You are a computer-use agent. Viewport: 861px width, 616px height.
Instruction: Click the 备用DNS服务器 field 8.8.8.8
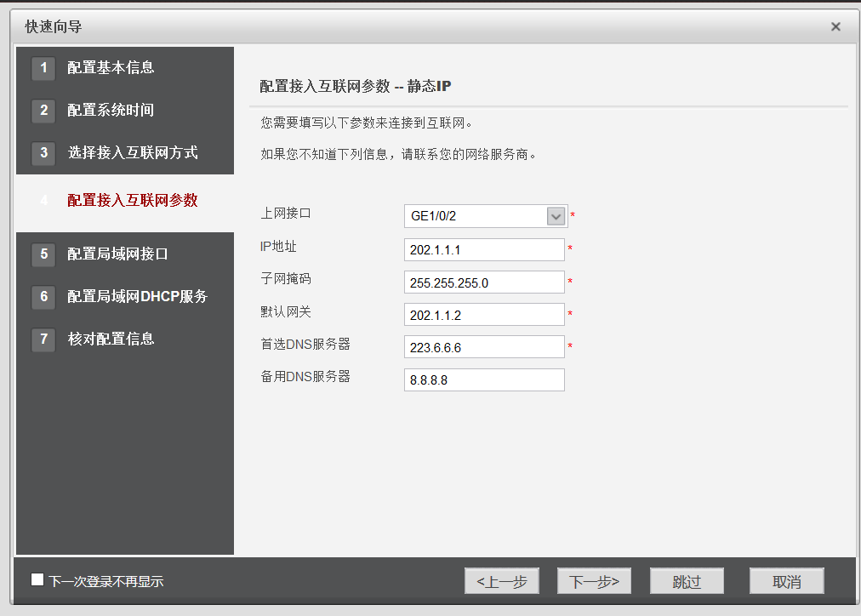point(484,380)
